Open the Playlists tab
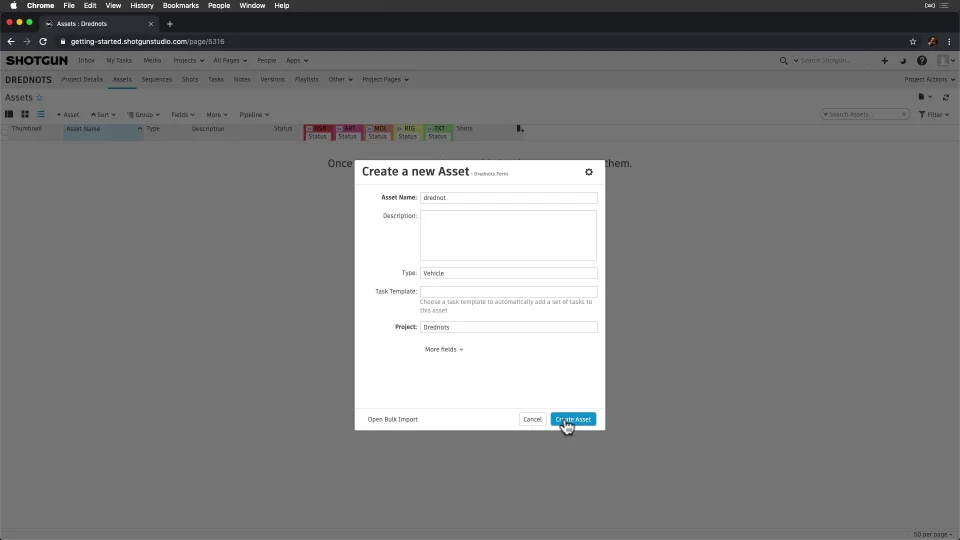Screen dimensions: 960x540 point(307,80)
